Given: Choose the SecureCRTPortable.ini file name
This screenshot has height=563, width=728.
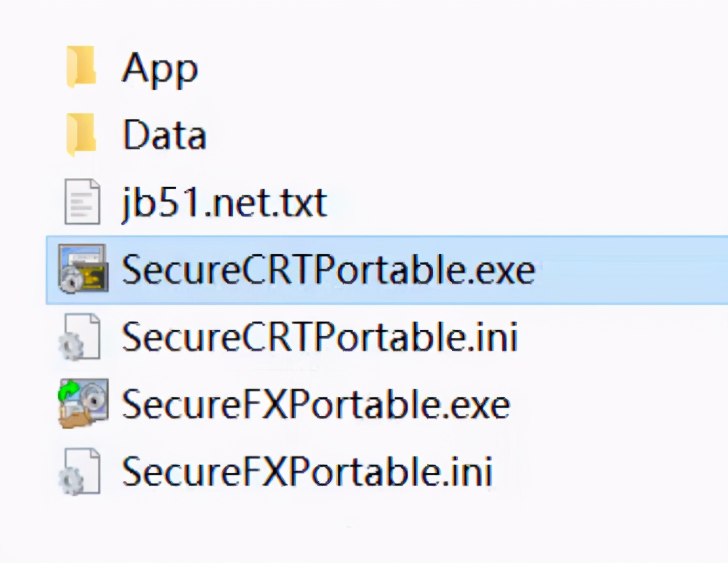Looking at the screenshot, I should [320, 337].
